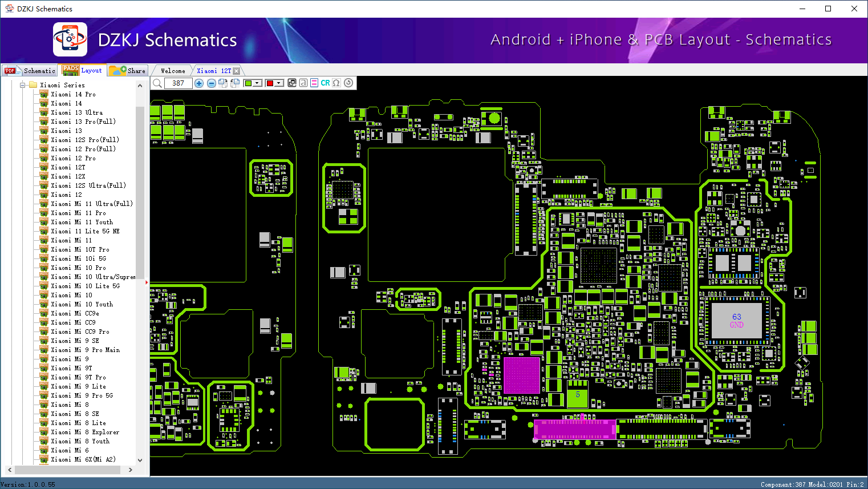
Task: Click the green color swatch
Action: [x=248, y=83]
